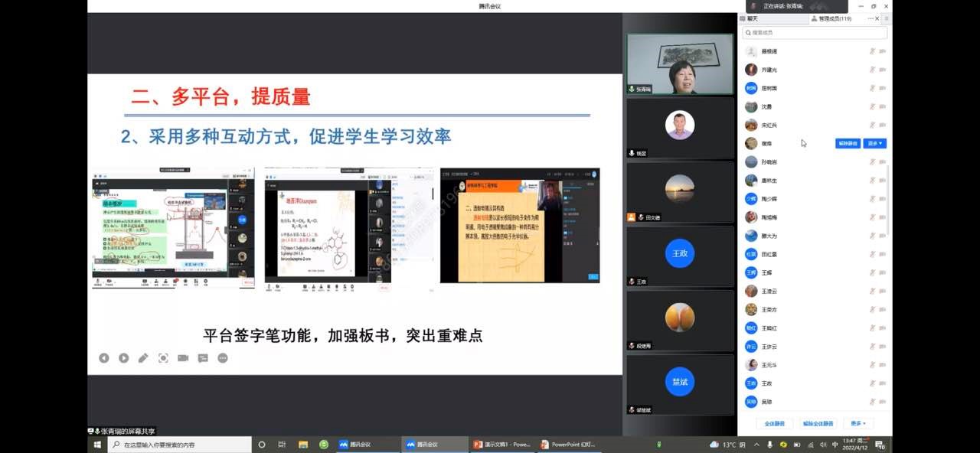980x453 pixels.
Task: Click the 全体静音 mute all button
Action: tap(774, 424)
